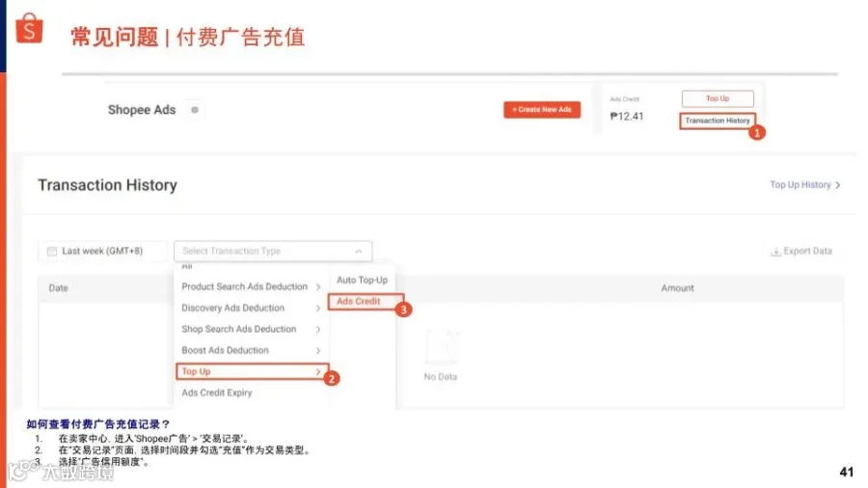868x488 pixels.
Task: Click the Create New Ads button
Action: point(542,110)
